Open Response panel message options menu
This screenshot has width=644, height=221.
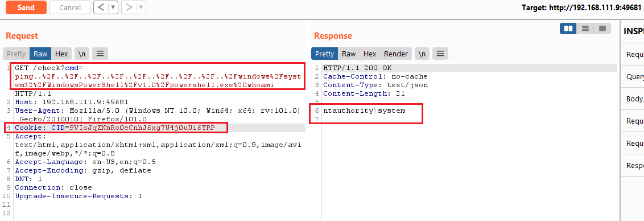440,54
